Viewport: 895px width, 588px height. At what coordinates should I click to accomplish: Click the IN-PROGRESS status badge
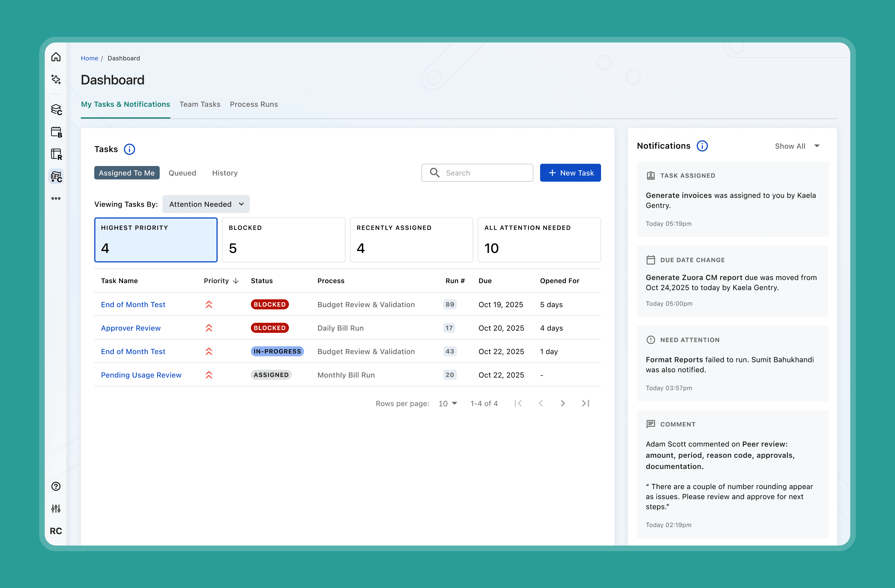[277, 351]
